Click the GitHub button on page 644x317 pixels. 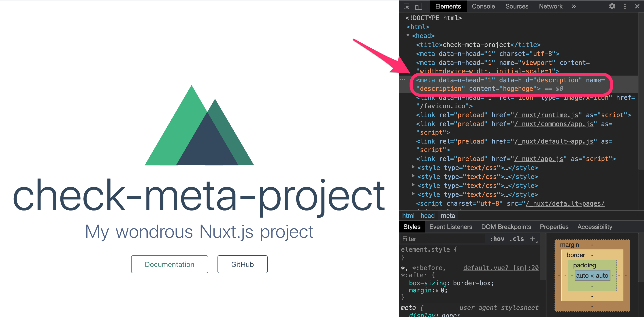pyautogui.click(x=242, y=264)
